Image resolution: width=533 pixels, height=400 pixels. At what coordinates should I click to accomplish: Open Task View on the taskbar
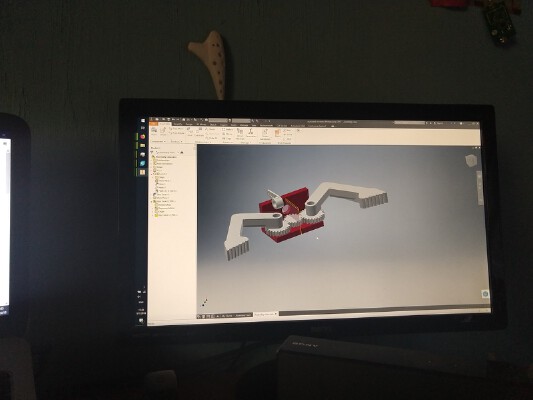click(143, 128)
